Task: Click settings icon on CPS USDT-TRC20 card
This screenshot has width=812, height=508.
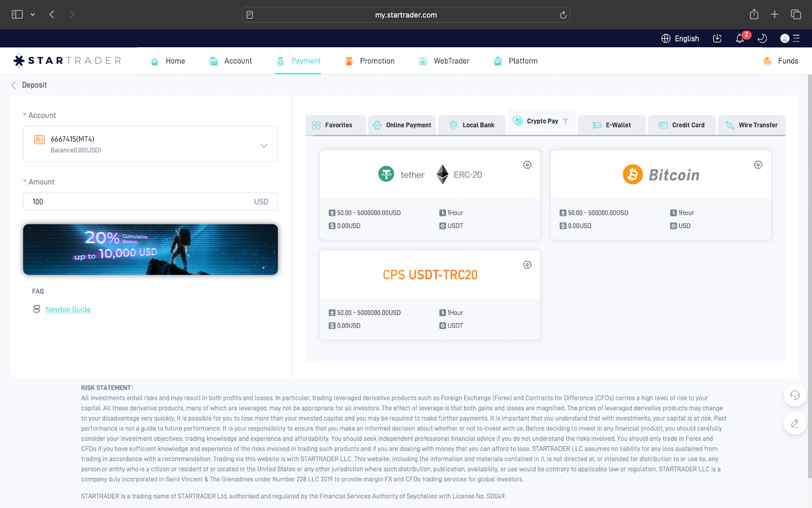Action: (x=527, y=265)
